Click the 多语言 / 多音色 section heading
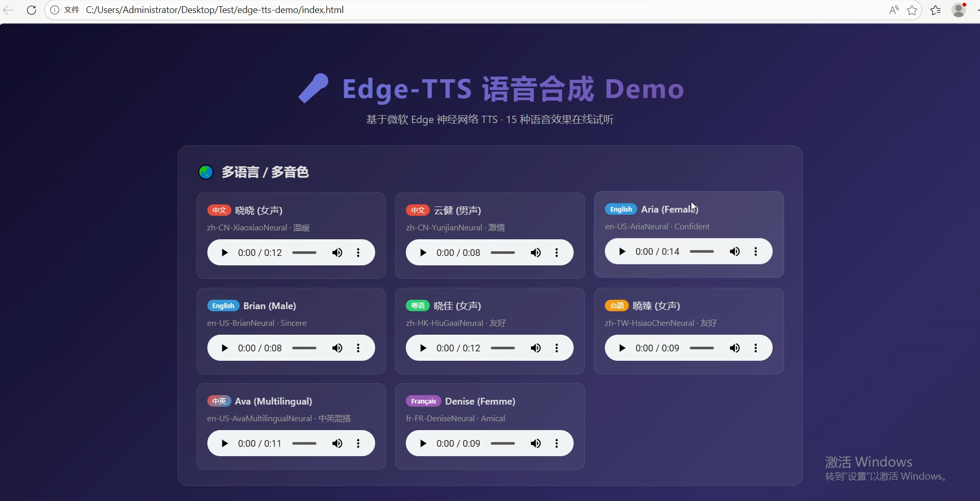The image size is (980, 501). pos(265,172)
